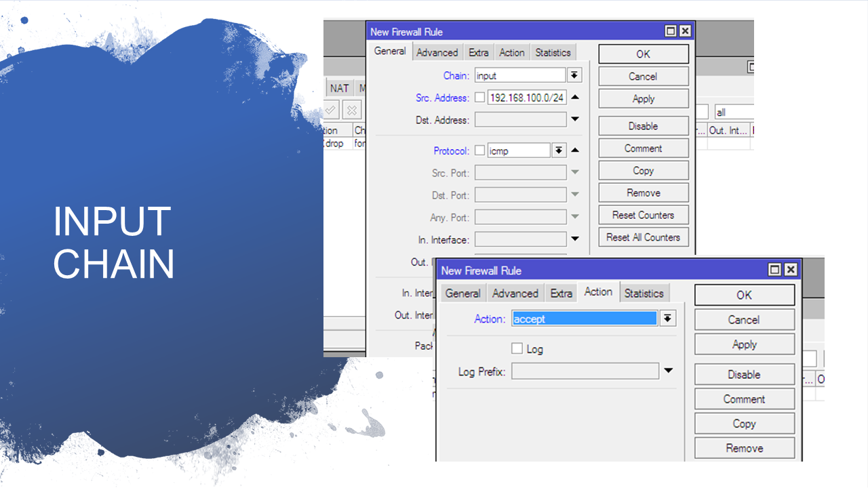This screenshot has width=868, height=488.
Task: Enable the Log checkbox
Action: (517, 348)
